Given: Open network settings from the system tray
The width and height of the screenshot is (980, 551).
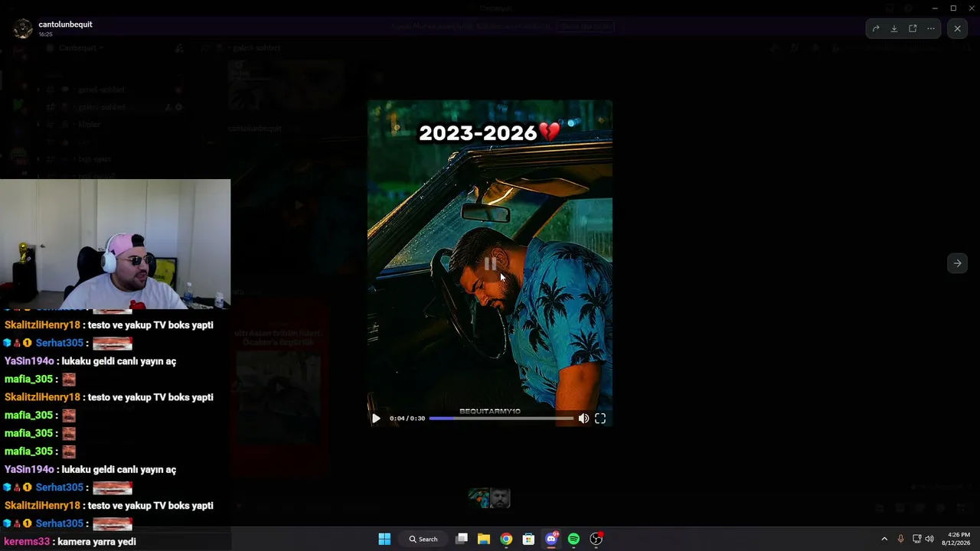Looking at the screenshot, I should tap(916, 539).
